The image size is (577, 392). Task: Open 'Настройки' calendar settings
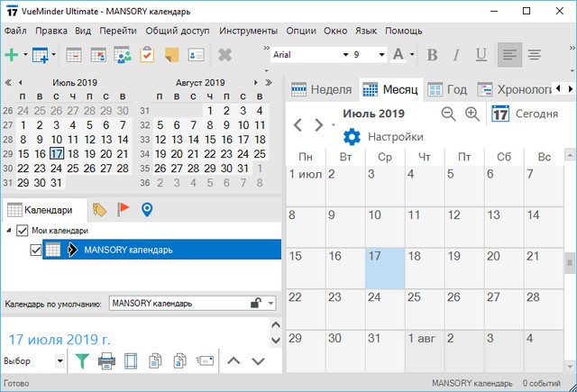pos(383,137)
